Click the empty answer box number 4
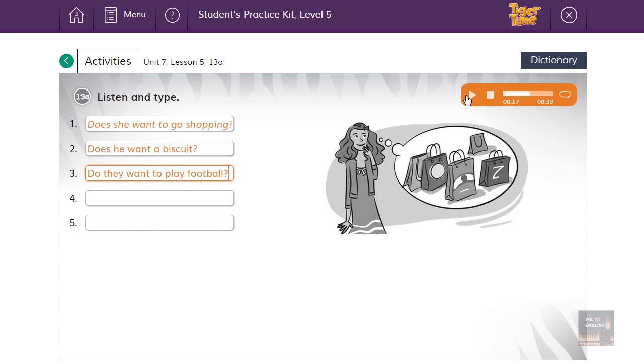Screen dimensions: 644x362 click(159, 198)
